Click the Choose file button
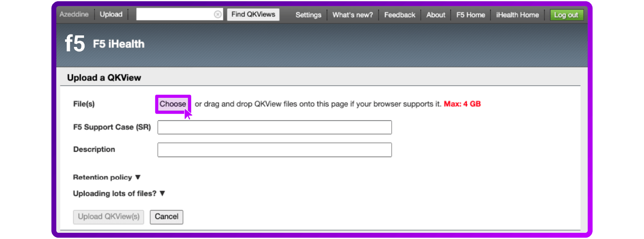Viewport: 644px width, 239px height. 173,104
